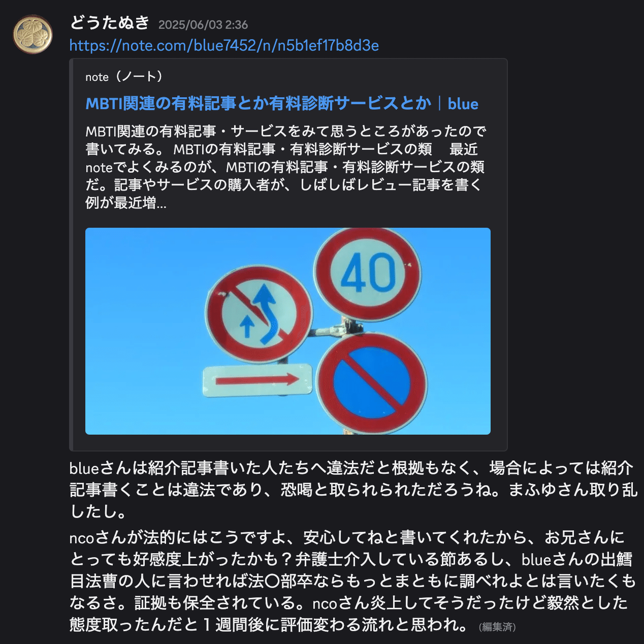Click the 40 speed limit sign in image

click(368, 274)
